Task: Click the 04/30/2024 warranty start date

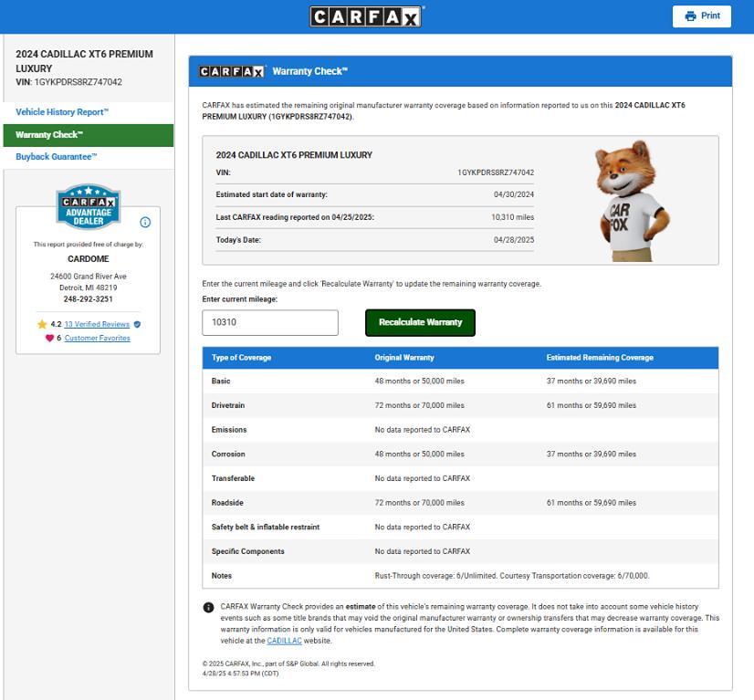Action: (x=514, y=194)
